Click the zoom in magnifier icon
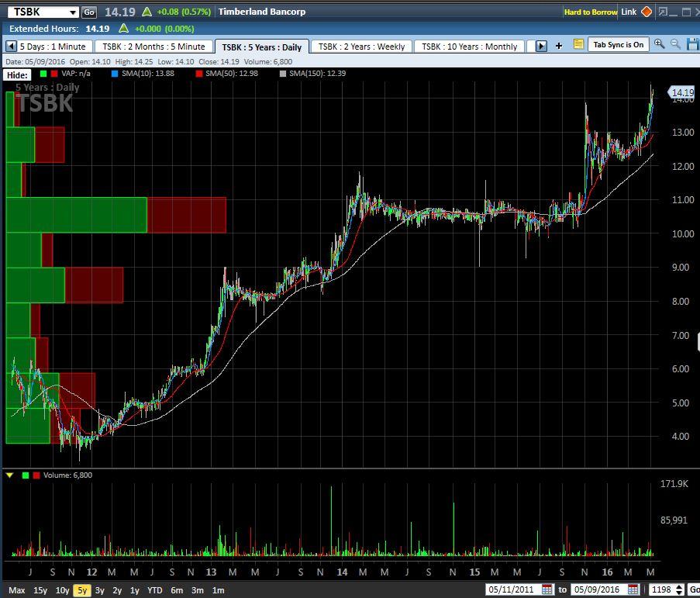The image size is (700, 598). point(659,45)
